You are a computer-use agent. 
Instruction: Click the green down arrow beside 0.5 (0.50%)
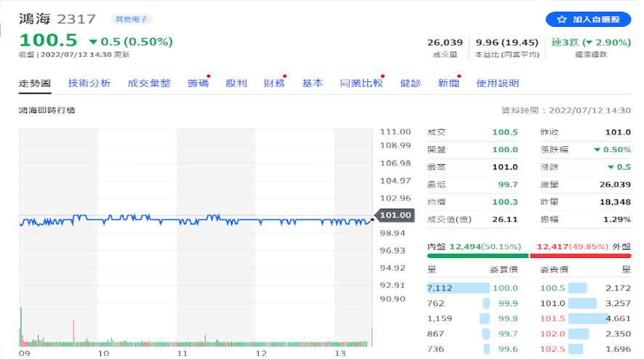(x=93, y=42)
